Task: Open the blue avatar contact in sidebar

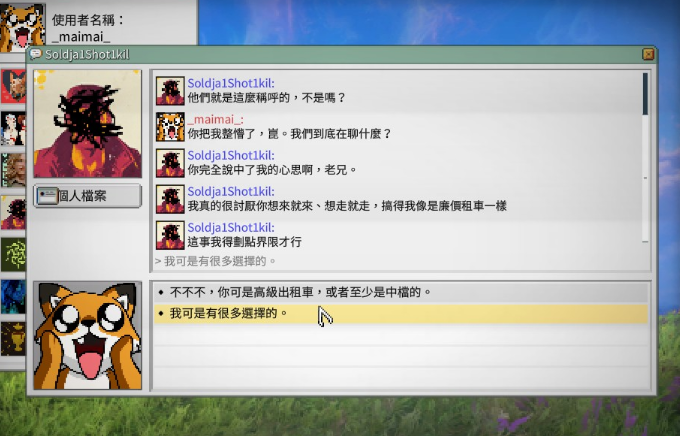Action: pos(13,297)
